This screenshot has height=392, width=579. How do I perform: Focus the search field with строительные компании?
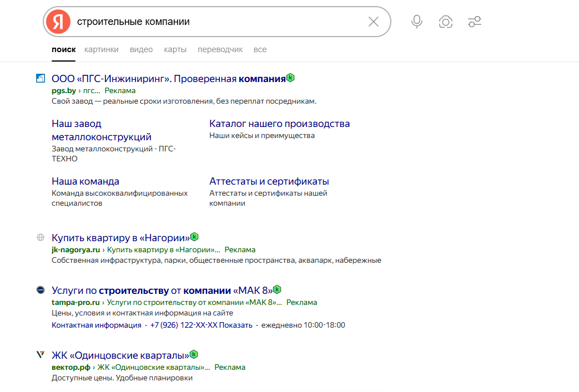[x=218, y=22]
